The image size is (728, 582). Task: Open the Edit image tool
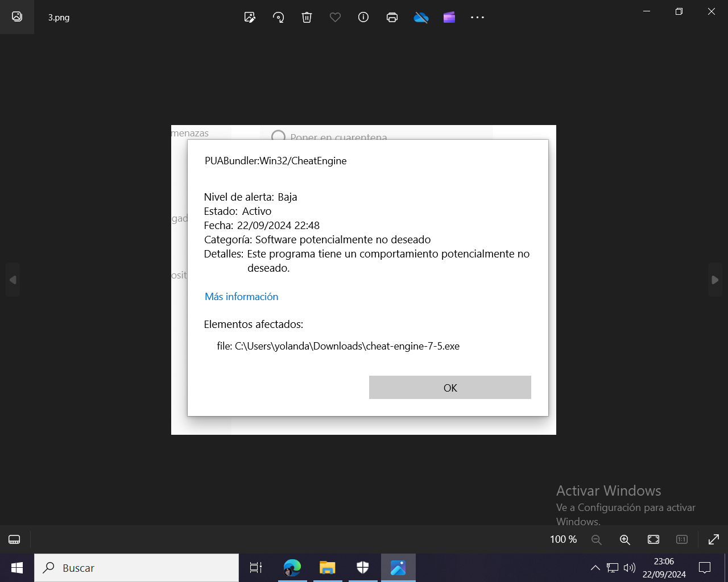click(x=250, y=17)
